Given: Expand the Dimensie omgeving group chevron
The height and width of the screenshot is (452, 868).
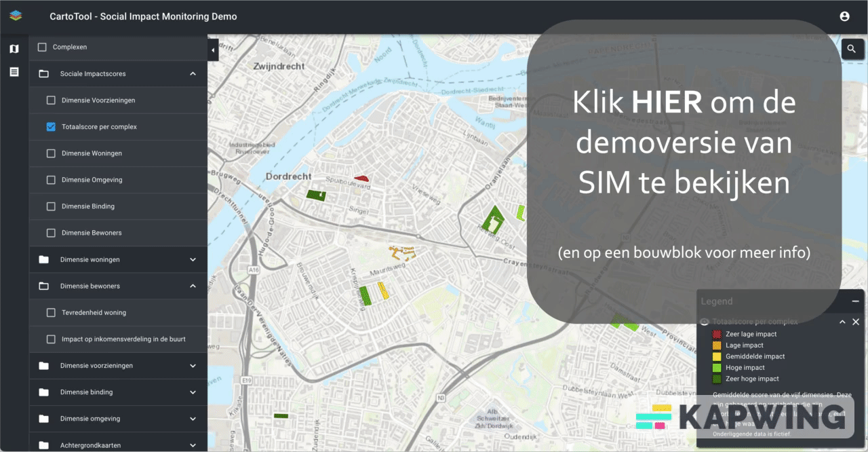Looking at the screenshot, I should point(193,419).
